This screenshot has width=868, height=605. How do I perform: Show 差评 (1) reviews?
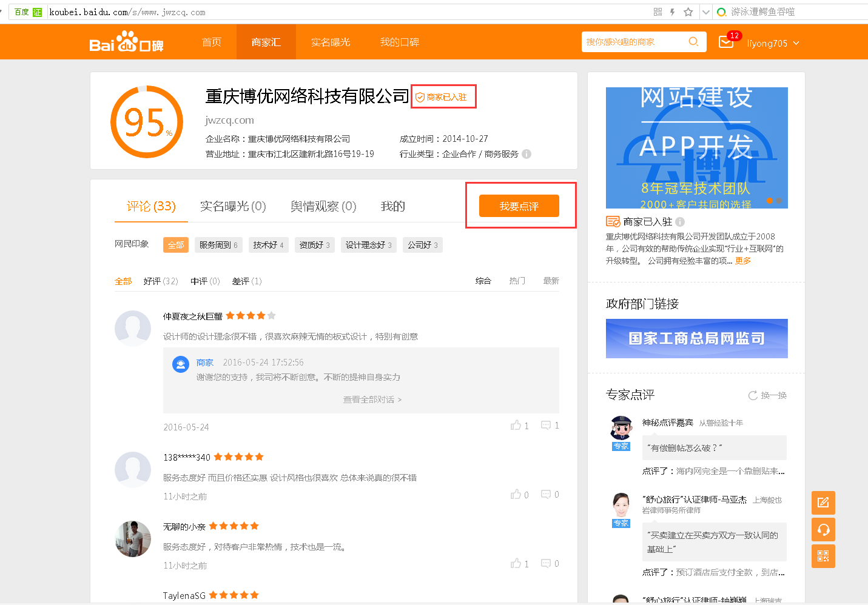point(247,281)
